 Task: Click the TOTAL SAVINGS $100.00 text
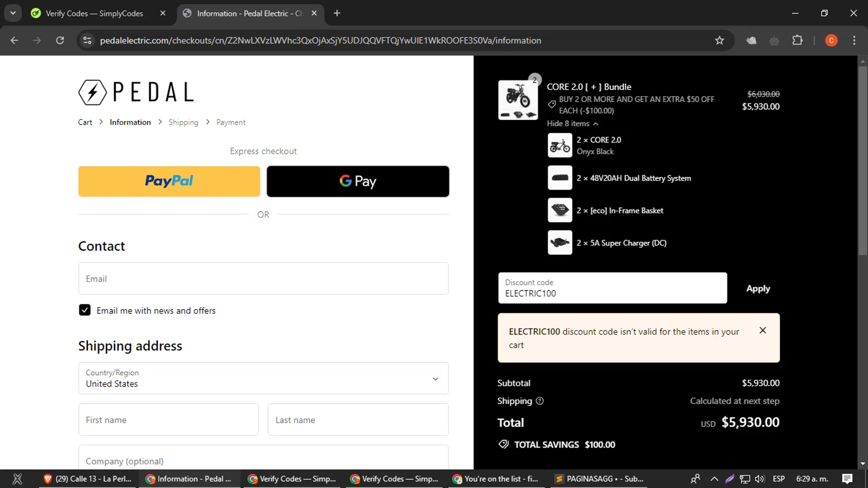pyautogui.click(x=565, y=445)
